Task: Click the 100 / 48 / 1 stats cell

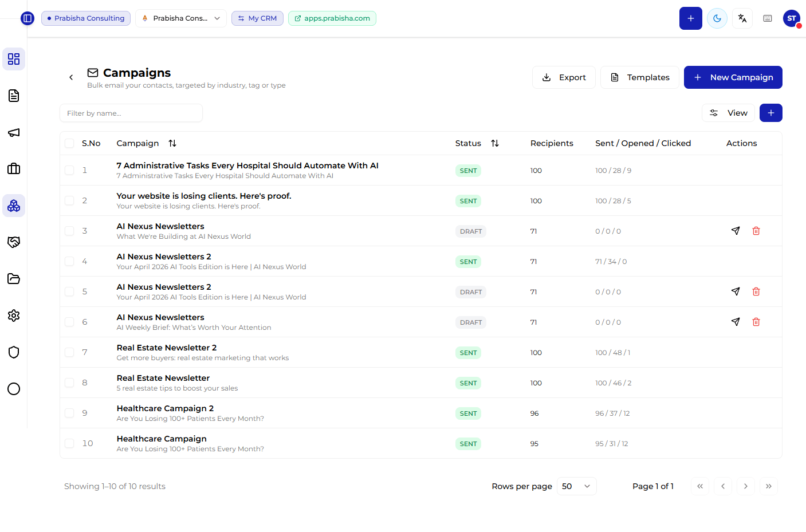Action: [x=612, y=353]
